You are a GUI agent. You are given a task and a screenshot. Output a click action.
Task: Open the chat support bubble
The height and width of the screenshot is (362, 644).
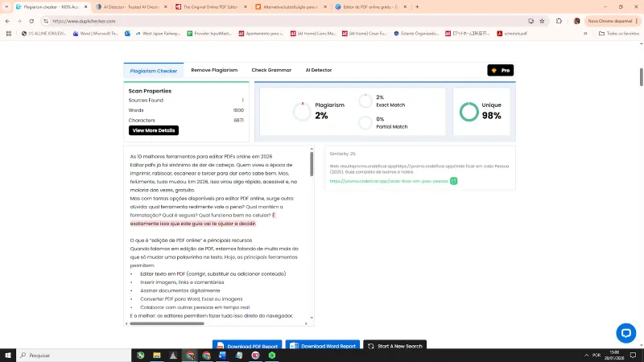pos(625,333)
